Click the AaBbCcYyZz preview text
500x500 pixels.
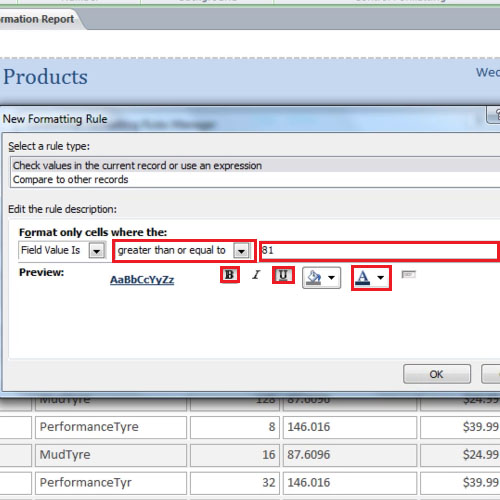pos(142,279)
